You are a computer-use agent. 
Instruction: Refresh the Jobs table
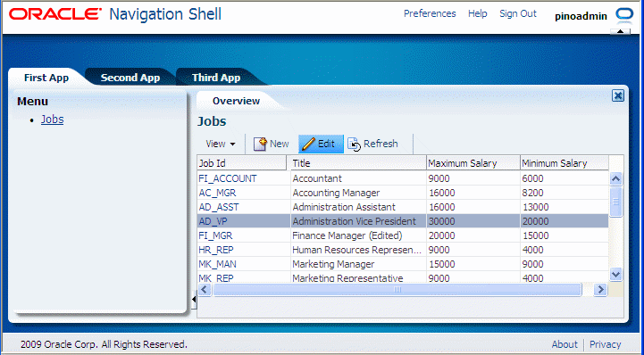click(x=373, y=144)
